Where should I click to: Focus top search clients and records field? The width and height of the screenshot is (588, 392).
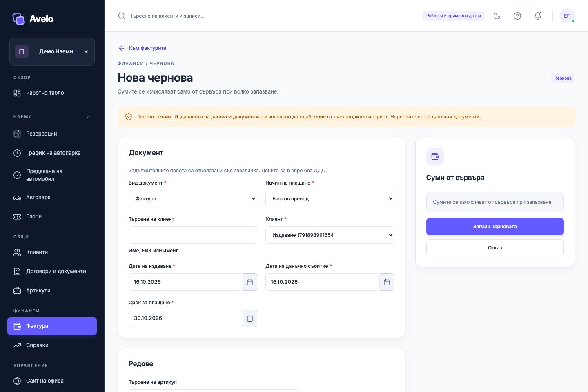pos(167,16)
